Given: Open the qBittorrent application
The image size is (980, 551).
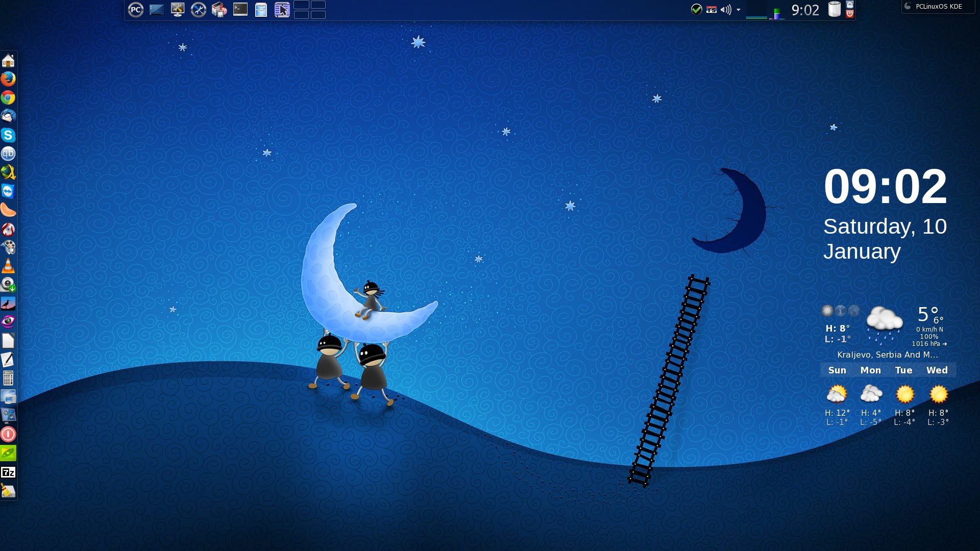Looking at the screenshot, I should pyautogui.click(x=8, y=154).
